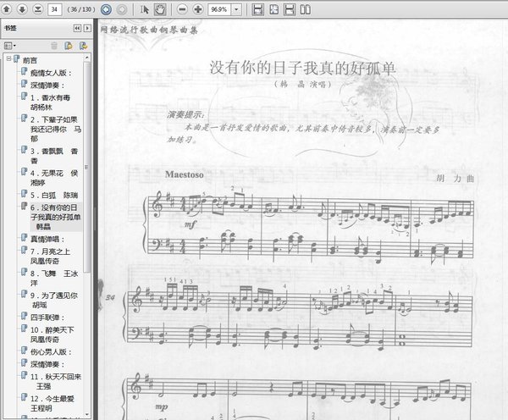Zoom in with the plus button
Image resolution: width=508 pixels, height=420 pixels.
pyautogui.click(x=197, y=9)
